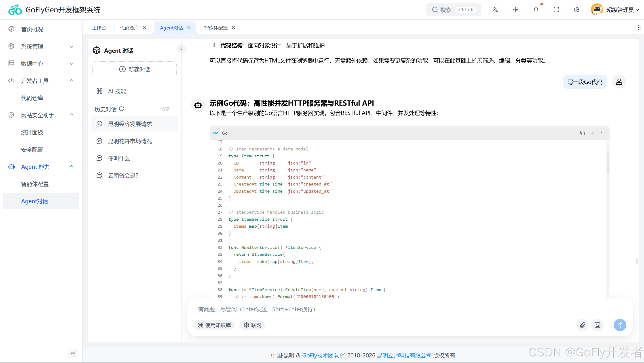
Task: Toggle light/dark theme sun icon
Action: point(515,10)
